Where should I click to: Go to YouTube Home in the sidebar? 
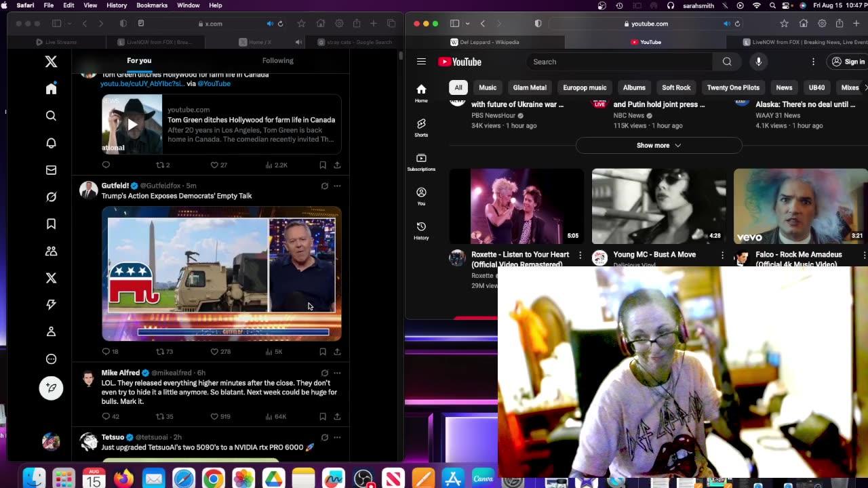point(421,93)
